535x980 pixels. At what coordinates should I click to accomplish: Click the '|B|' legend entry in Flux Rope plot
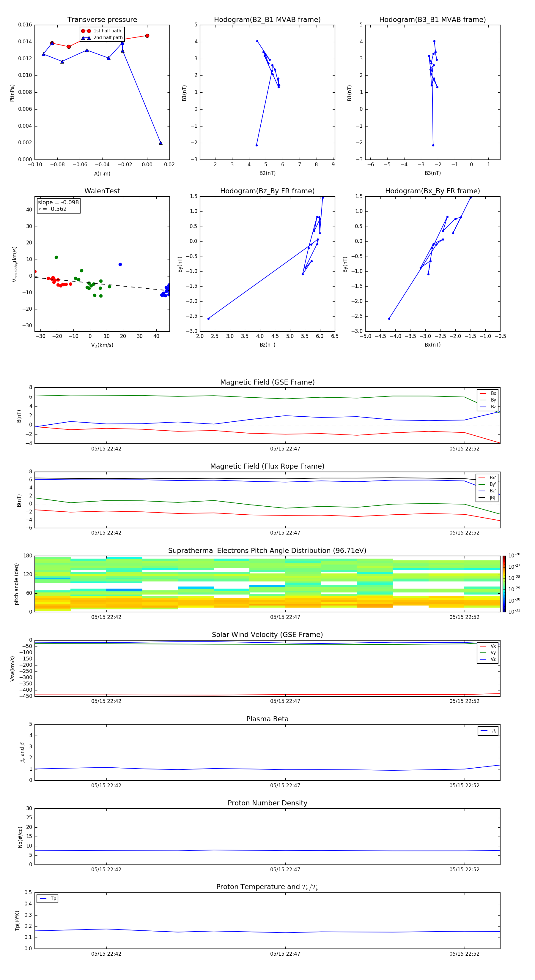[487, 498]
